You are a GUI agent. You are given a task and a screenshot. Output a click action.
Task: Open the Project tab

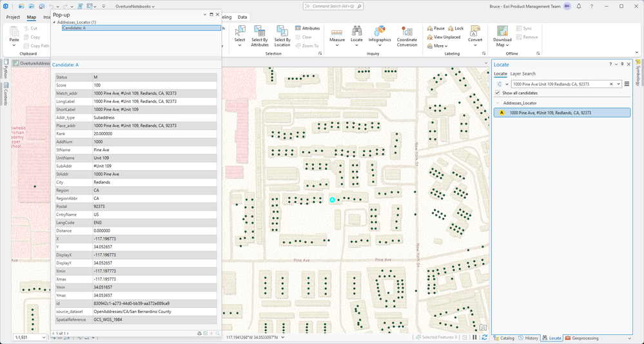[x=13, y=17]
